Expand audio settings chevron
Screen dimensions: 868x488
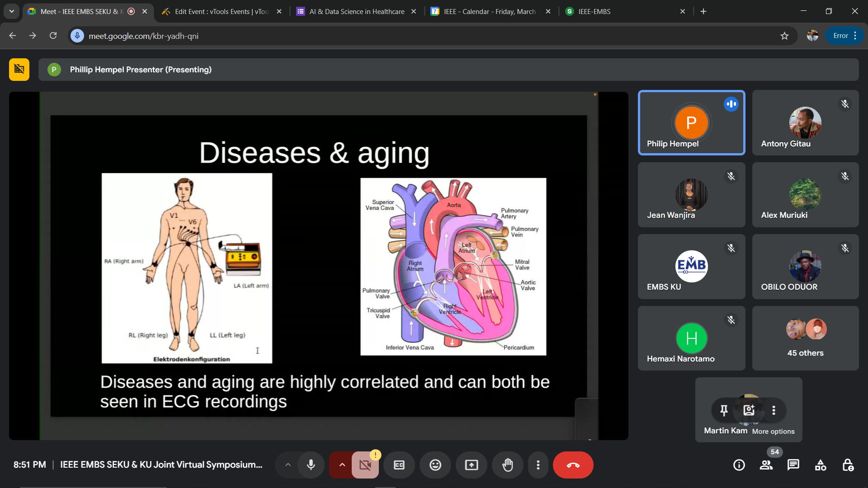pos(288,465)
